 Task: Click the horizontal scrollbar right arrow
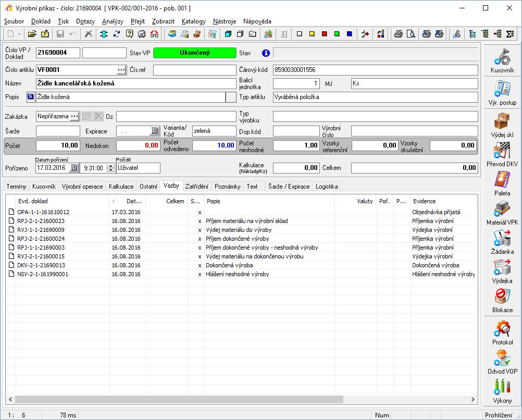point(473,399)
